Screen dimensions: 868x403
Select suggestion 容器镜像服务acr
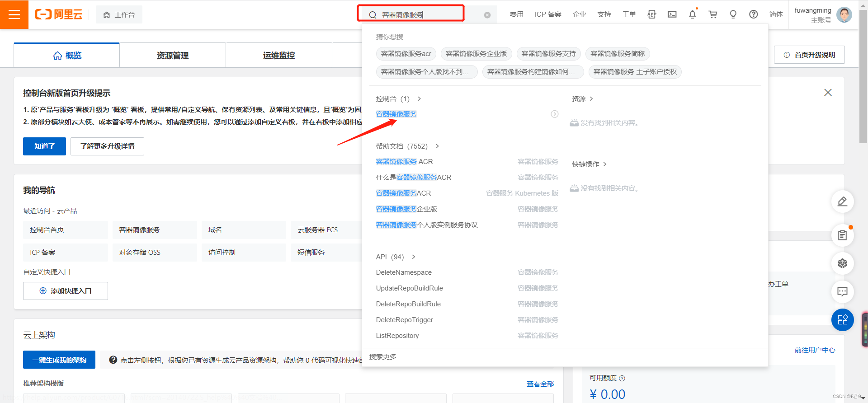[406, 54]
